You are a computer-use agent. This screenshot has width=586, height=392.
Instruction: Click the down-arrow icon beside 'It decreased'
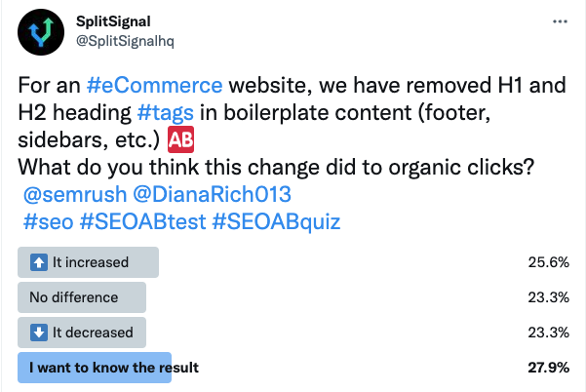click(x=38, y=333)
